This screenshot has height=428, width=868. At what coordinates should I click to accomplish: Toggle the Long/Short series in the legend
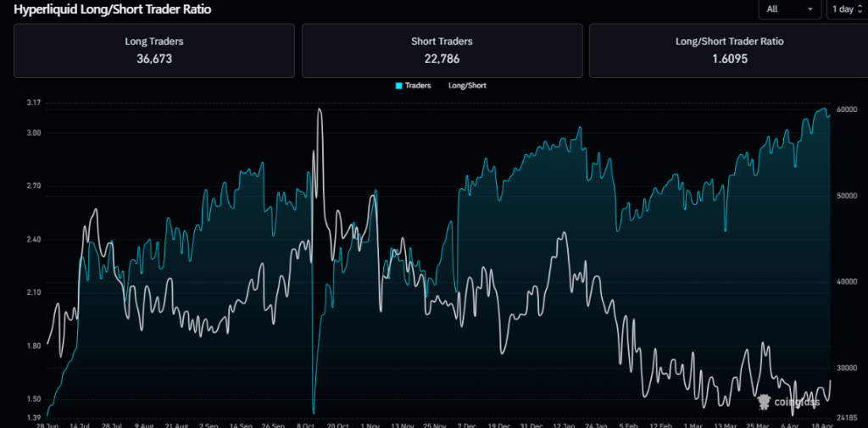(x=466, y=86)
